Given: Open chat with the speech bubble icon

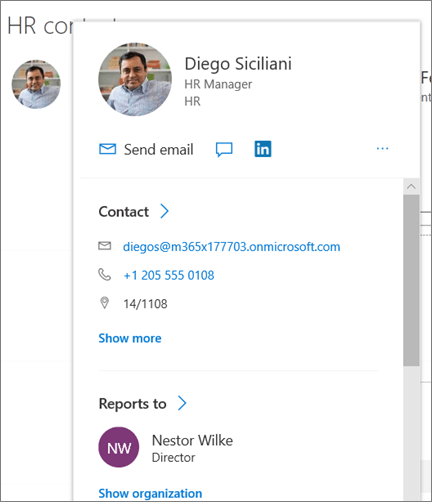Looking at the screenshot, I should [x=224, y=149].
